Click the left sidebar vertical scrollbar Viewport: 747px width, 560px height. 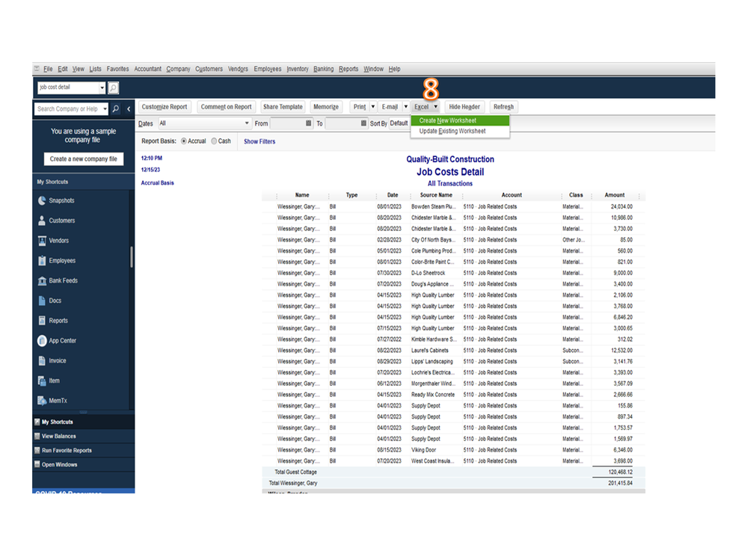(132, 257)
